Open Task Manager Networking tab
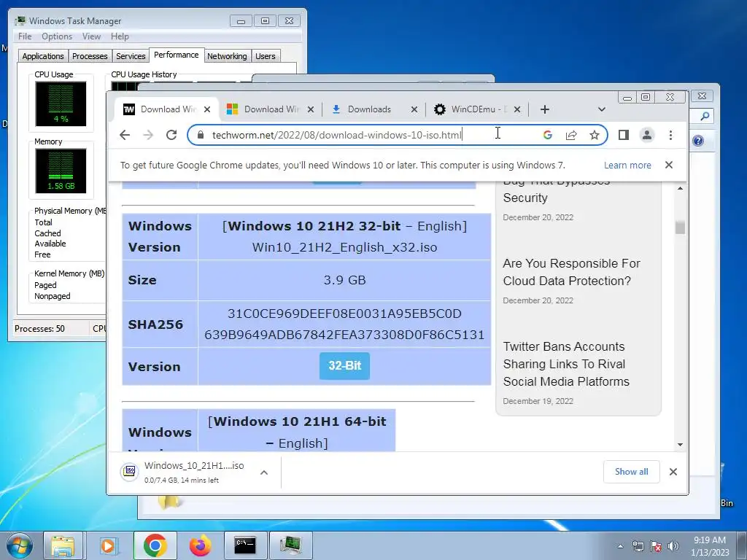Viewport: 747px width, 560px height. 227,56
